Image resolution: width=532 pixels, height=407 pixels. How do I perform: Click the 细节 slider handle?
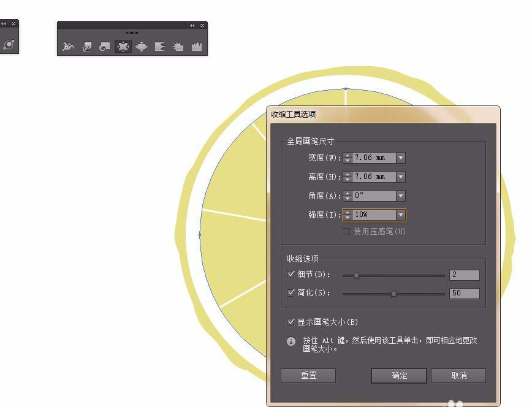pyautogui.click(x=356, y=275)
